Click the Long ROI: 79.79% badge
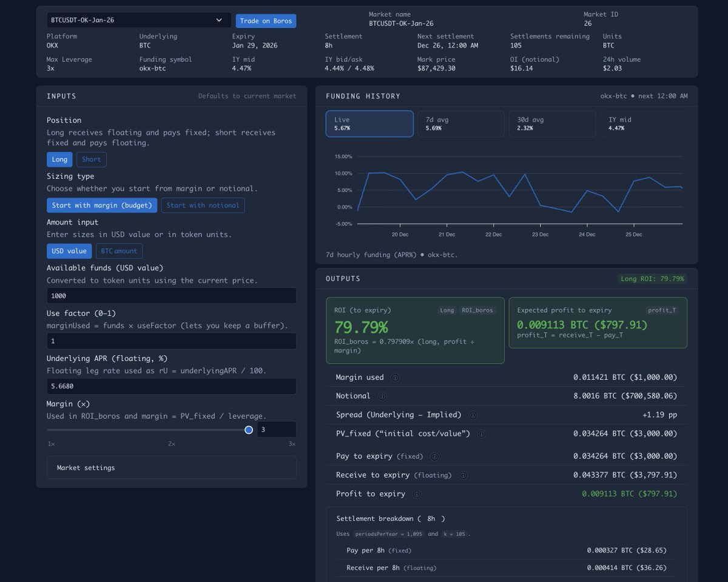The width and height of the screenshot is (728, 582). click(652, 279)
